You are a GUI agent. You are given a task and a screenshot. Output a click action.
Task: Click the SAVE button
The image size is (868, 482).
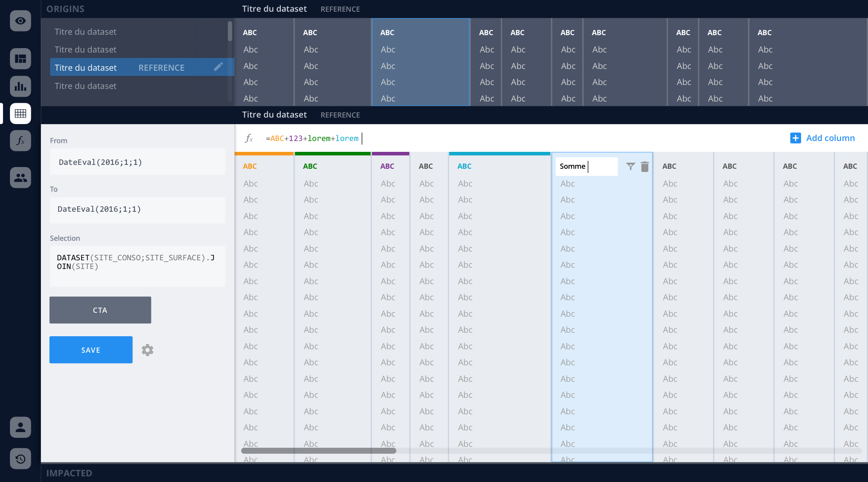click(91, 350)
